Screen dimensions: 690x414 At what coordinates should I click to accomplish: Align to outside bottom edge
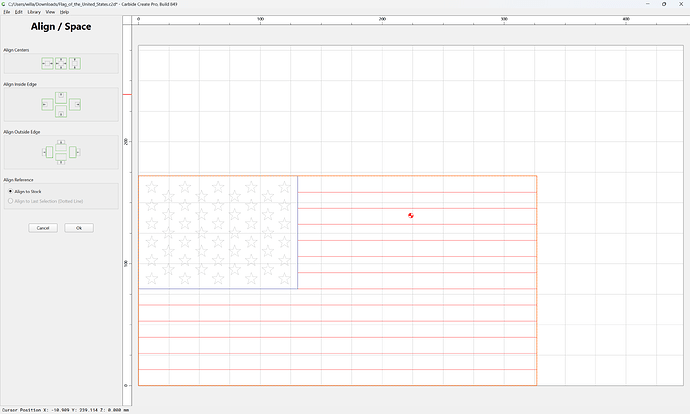tap(61, 159)
